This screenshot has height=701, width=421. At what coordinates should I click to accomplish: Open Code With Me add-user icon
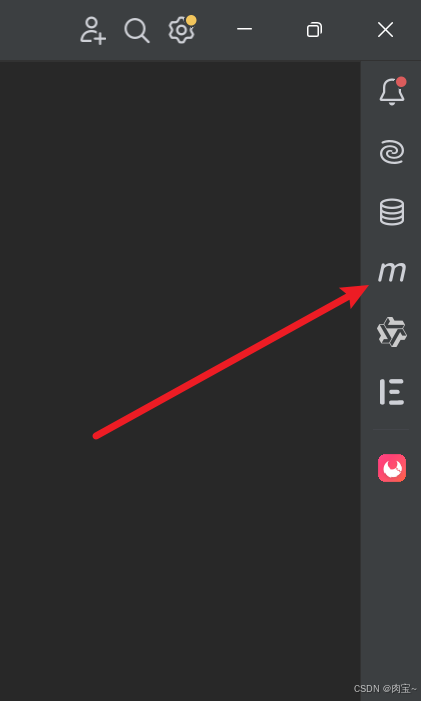tap(93, 30)
